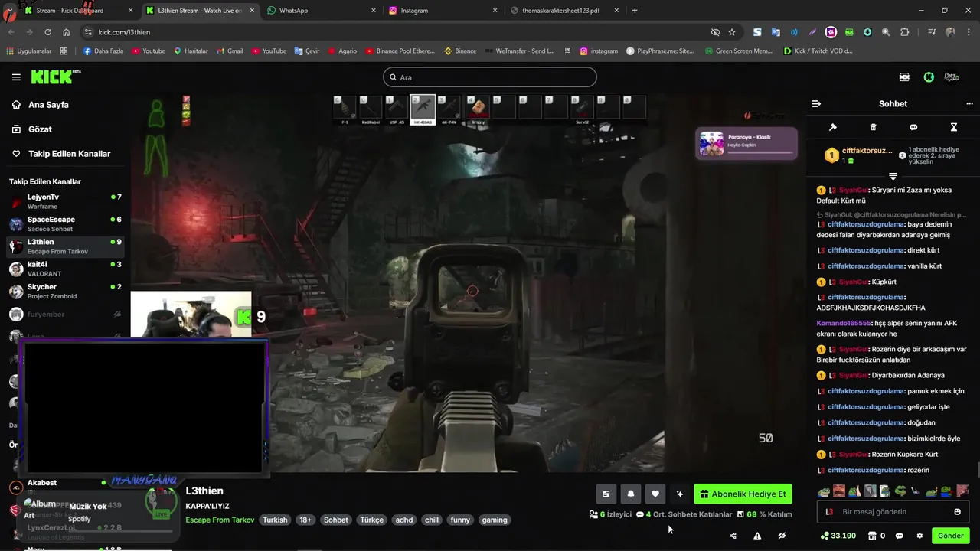This screenshot has width=980, height=551.
Task: Open the hamburger sidebar menu
Action: point(16,77)
